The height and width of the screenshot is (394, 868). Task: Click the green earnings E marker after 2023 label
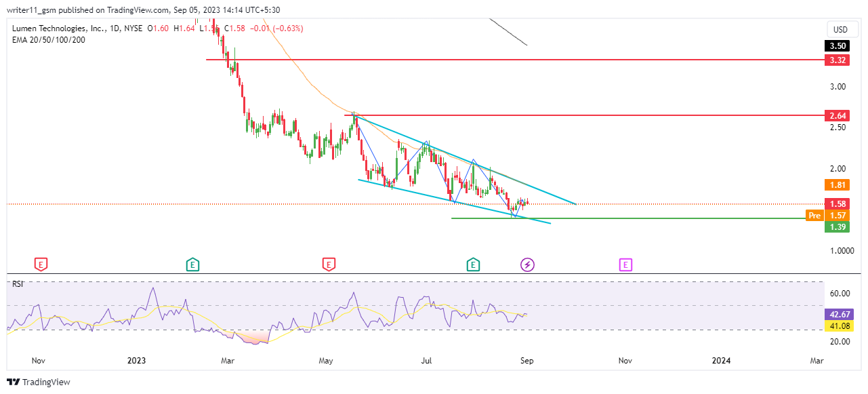193,264
